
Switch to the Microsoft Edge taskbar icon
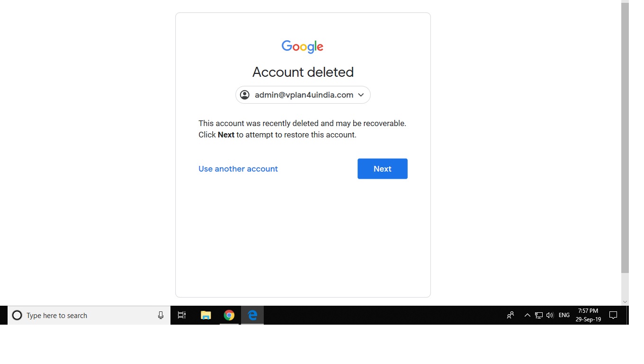[252, 315]
